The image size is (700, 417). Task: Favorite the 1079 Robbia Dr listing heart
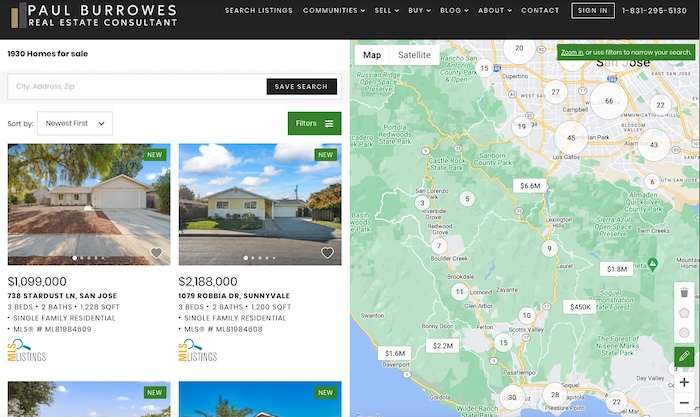pyautogui.click(x=327, y=253)
